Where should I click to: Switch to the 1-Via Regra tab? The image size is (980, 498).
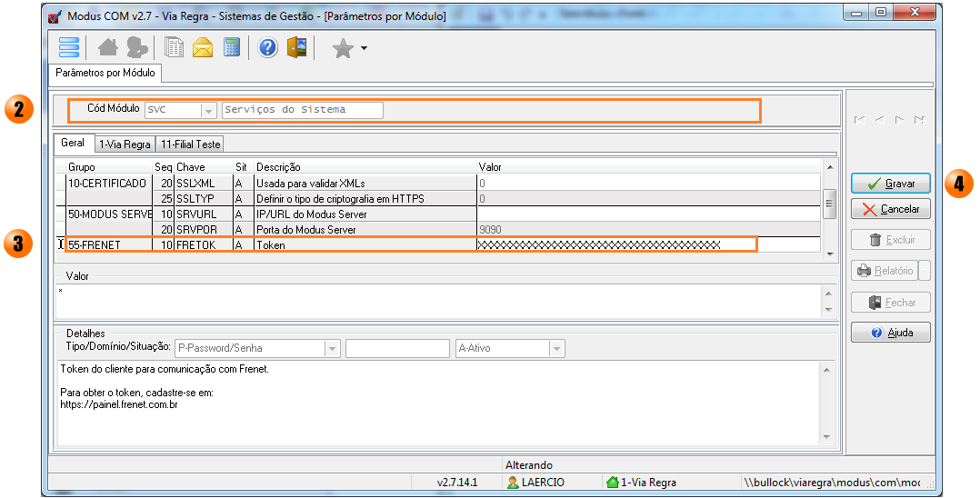click(125, 144)
